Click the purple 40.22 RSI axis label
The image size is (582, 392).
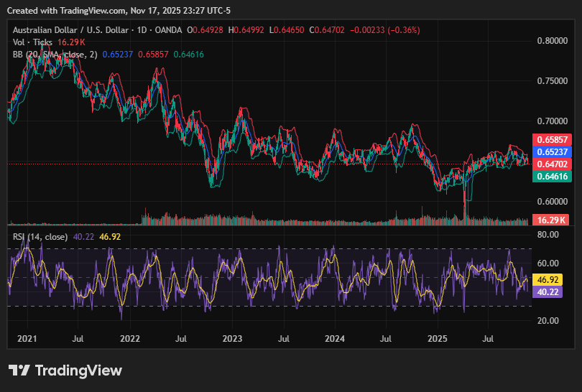pyautogui.click(x=551, y=292)
